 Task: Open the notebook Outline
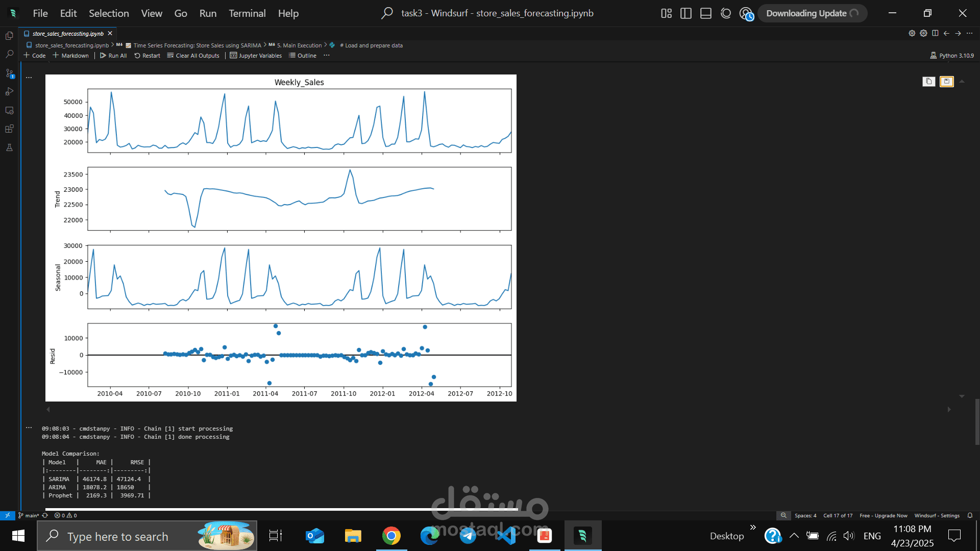point(303,56)
